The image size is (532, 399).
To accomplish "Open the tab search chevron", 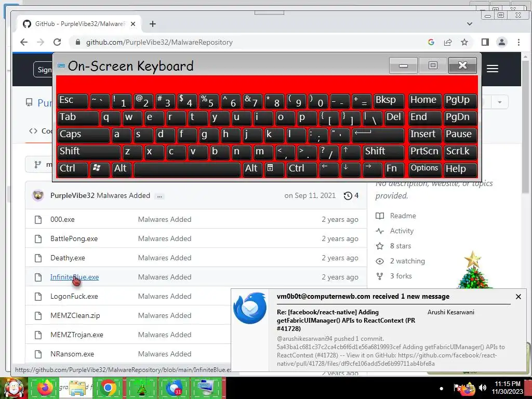I will point(470,24).
